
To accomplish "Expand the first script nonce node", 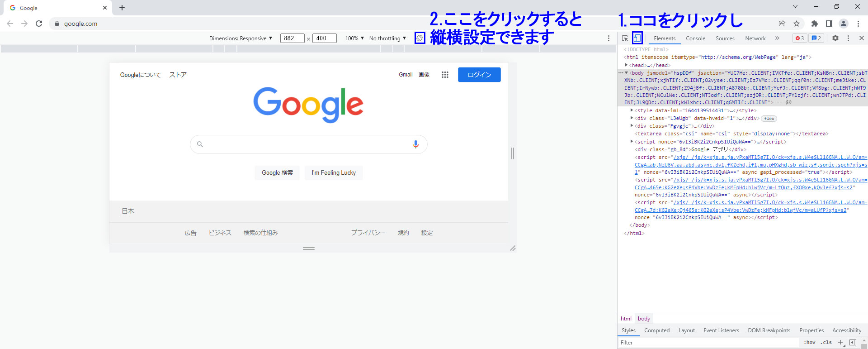I will click(x=632, y=142).
